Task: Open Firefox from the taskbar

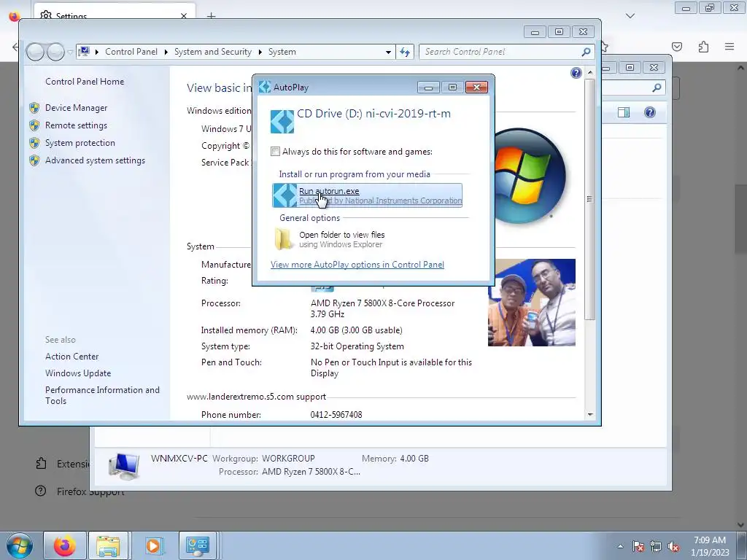Action: click(65, 545)
